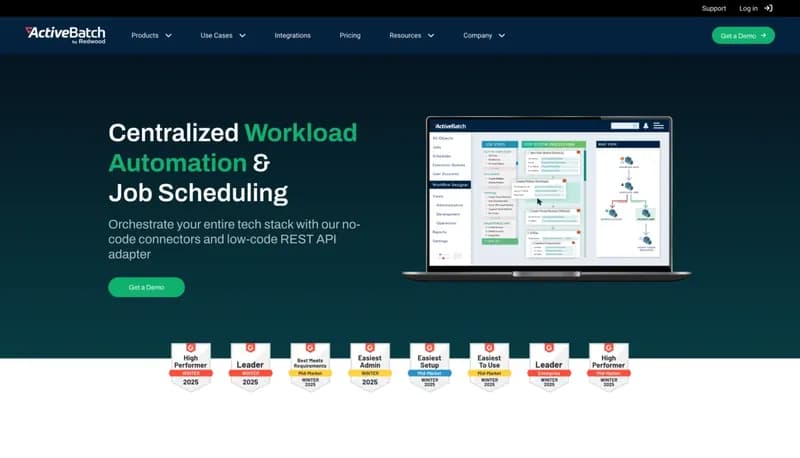Click the arrow icon inside header Get a Demo
This screenshot has height=458, width=800.
[763, 36]
